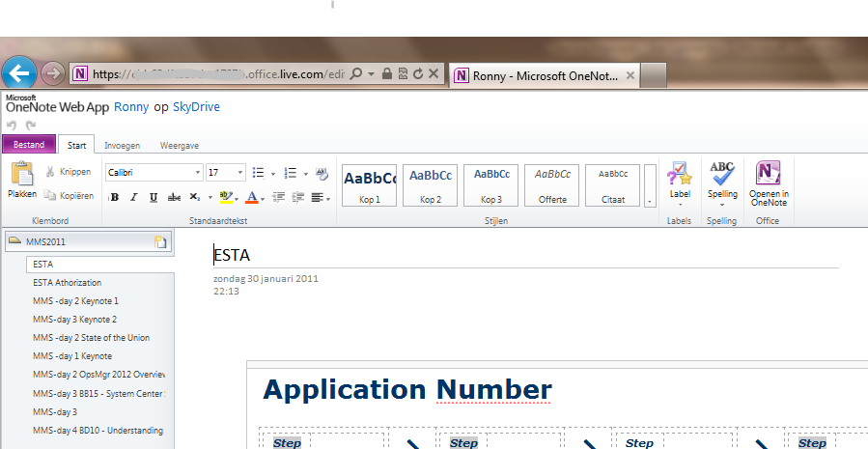The height and width of the screenshot is (449, 868).
Task: Clear formatting with the eraser icon
Action: (321, 173)
